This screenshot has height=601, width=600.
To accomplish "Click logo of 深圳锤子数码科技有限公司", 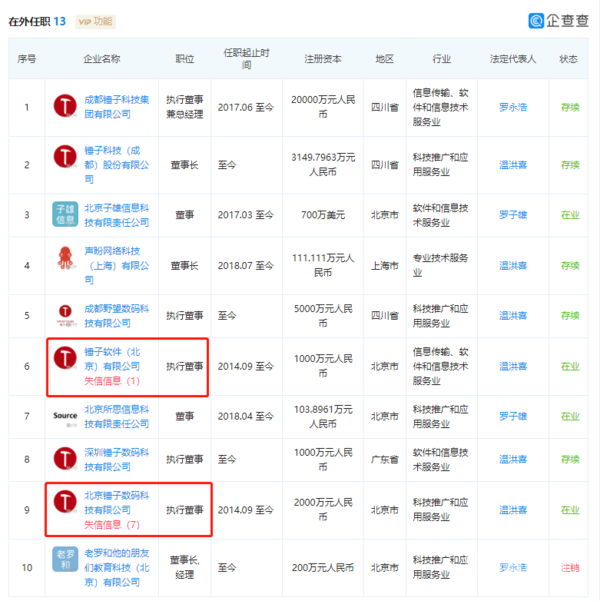I will (x=65, y=458).
